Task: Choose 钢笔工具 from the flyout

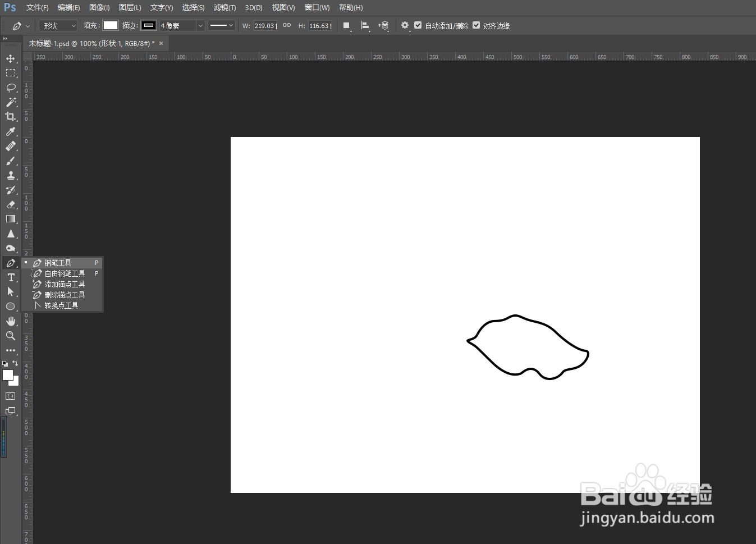Action: tap(62, 263)
